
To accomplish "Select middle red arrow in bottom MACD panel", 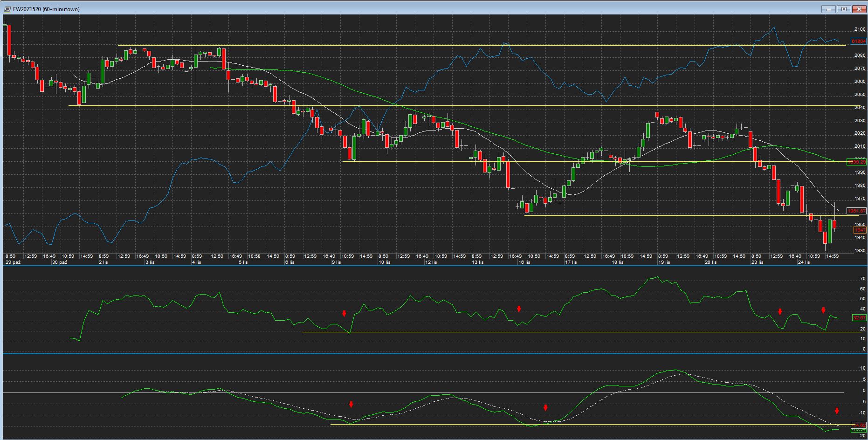I will 545,408.
